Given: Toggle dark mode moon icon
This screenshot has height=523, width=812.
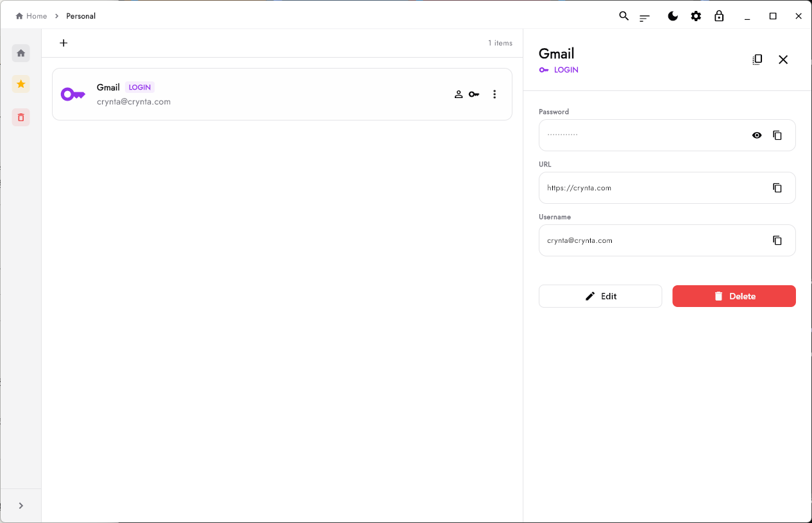Looking at the screenshot, I should point(673,16).
